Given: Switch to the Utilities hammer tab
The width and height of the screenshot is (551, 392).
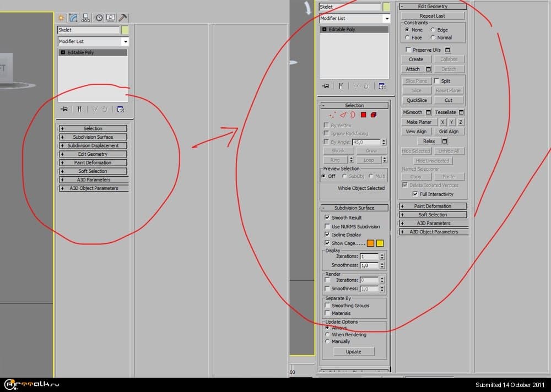Looking at the screenshot, I should [x=123, y=18].
